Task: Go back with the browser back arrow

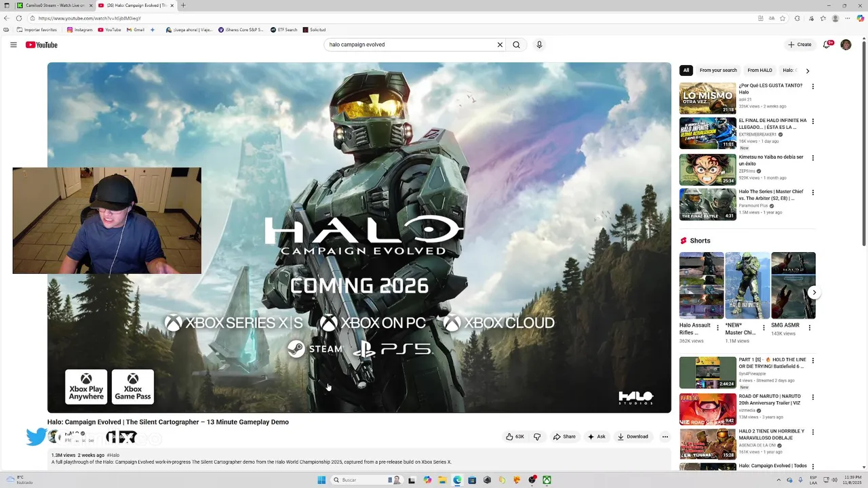Action: (7, 18)
